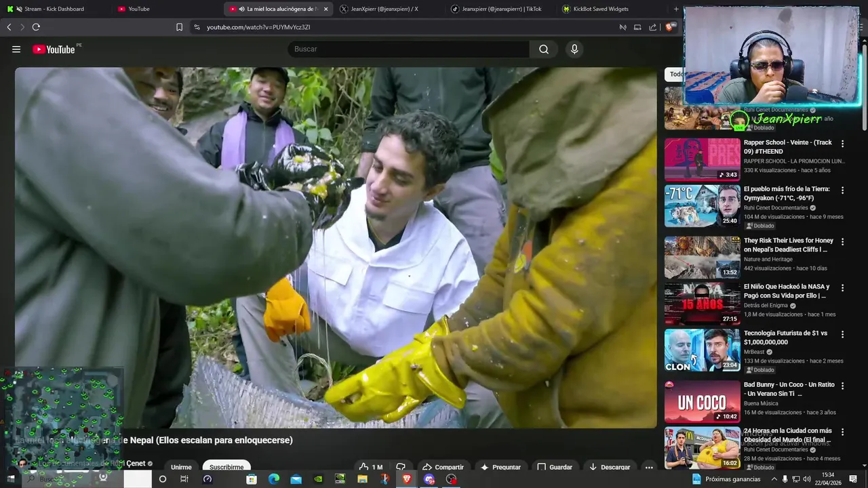Viewport: 868px width, 488px height.
Task: Open the Mail app on the taskbar
Action: coord(296,479)
